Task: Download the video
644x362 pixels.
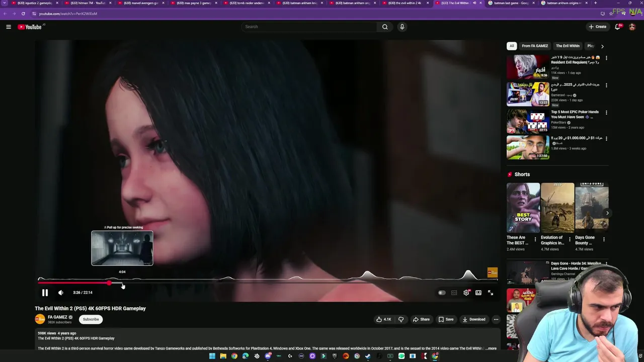Action: (x=474, y=319)
